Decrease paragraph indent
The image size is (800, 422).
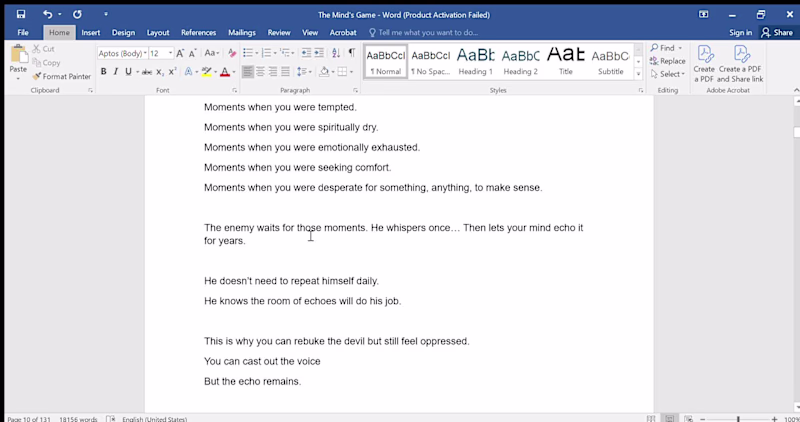[x=306, y=53]
